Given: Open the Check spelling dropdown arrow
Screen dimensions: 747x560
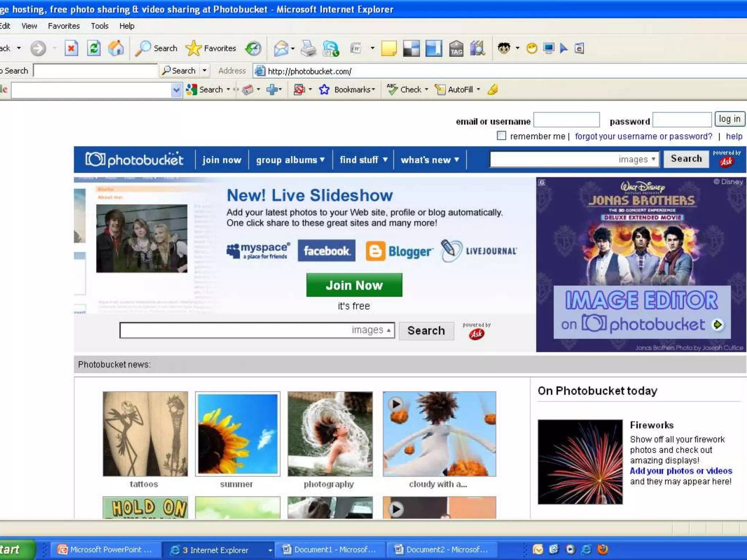Looking at the screenshot, I should pos(426,89).
